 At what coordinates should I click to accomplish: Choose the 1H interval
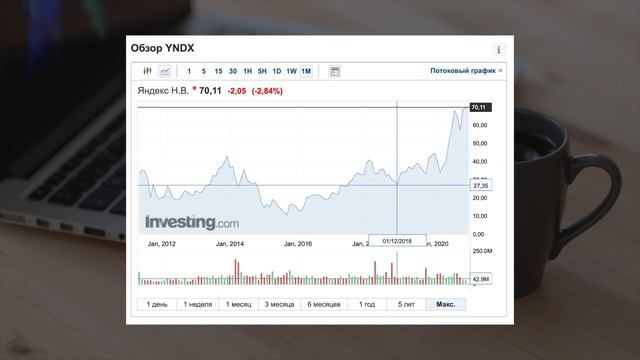[x=248, y=71]
